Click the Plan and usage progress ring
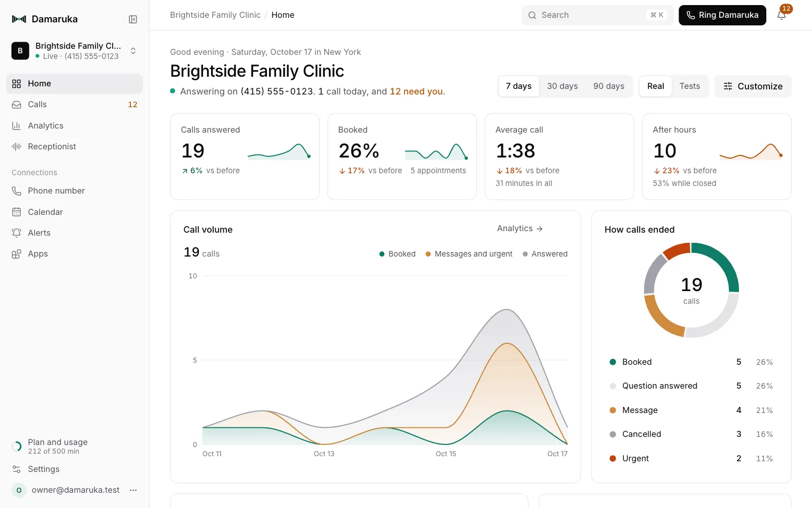The height and width of the screenshot is (508, 812). 16,447
